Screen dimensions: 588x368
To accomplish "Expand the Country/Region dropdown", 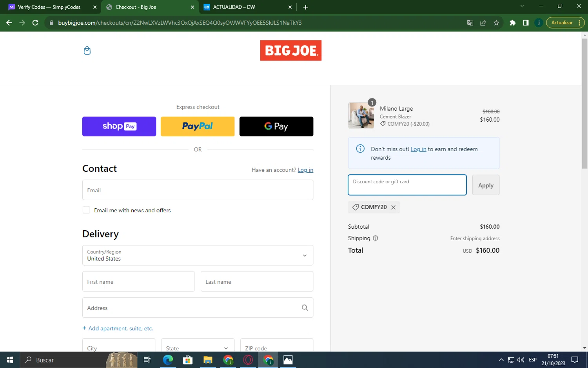I will click(198, 255).
